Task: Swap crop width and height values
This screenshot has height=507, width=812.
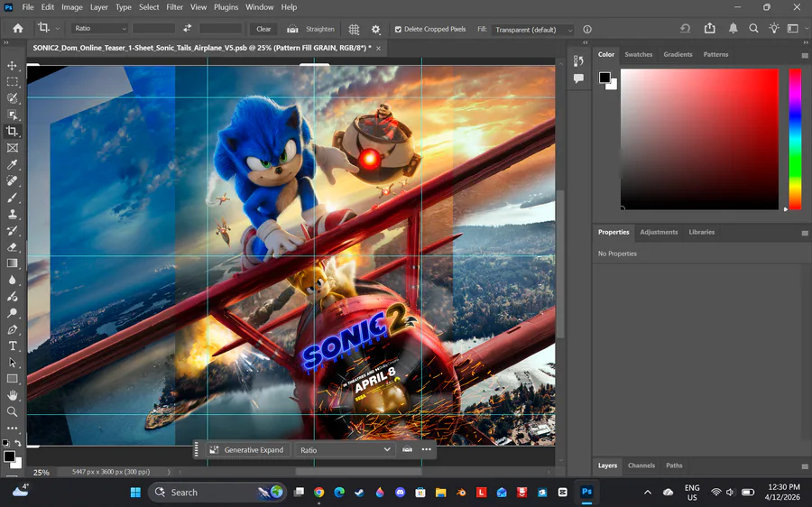Action: click(187, 29)
